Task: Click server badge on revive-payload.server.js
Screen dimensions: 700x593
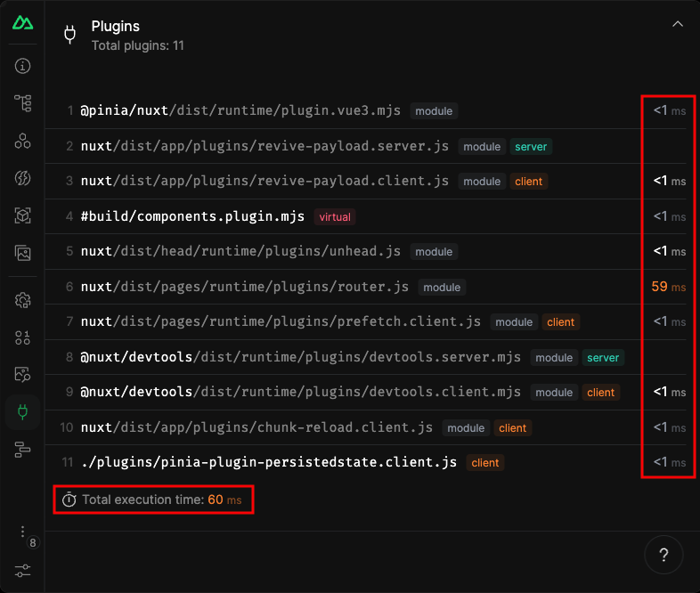Action: pos(531,146)
